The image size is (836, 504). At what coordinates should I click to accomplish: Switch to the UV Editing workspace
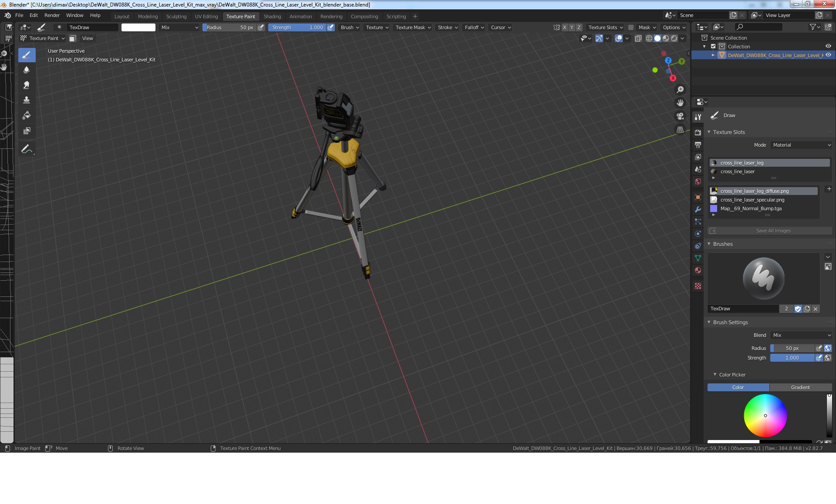[206, 17]
